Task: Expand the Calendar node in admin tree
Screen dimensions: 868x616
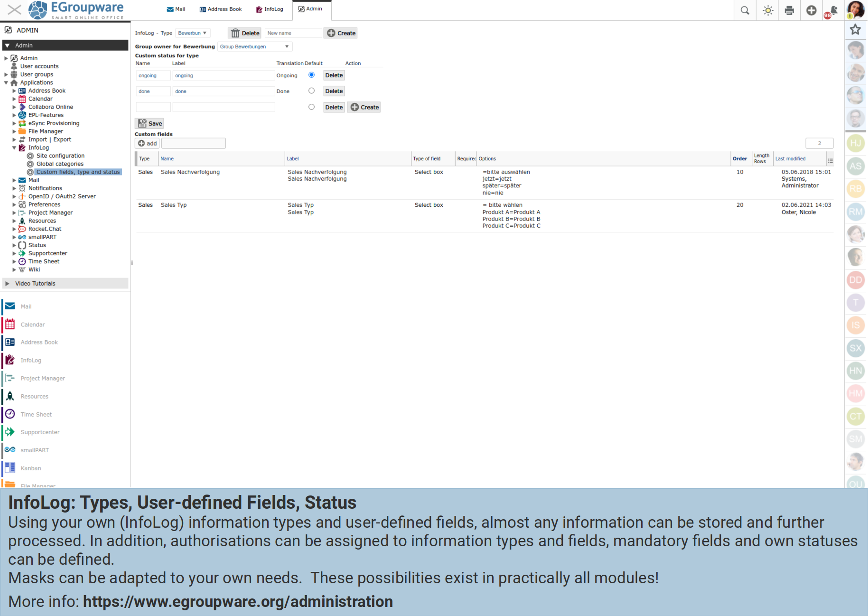Action: pyautogui.click(x=14, y=99)
